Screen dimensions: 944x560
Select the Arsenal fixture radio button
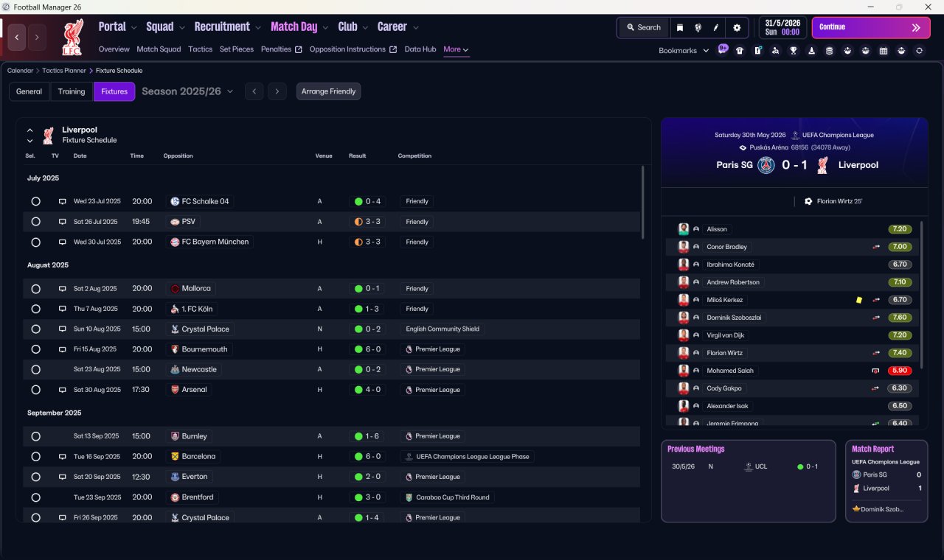pyautogui.click(x=35, y=390)
